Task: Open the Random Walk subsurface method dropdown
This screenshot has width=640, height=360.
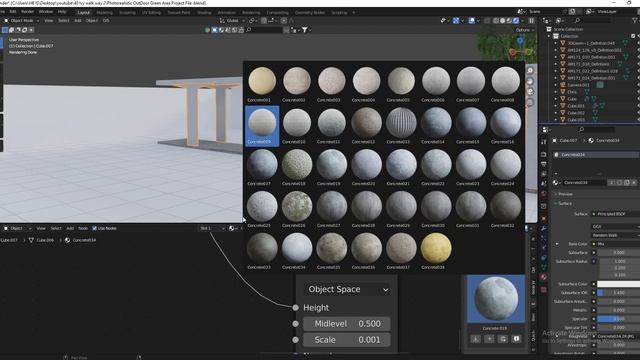Action: tap(616, 235)
